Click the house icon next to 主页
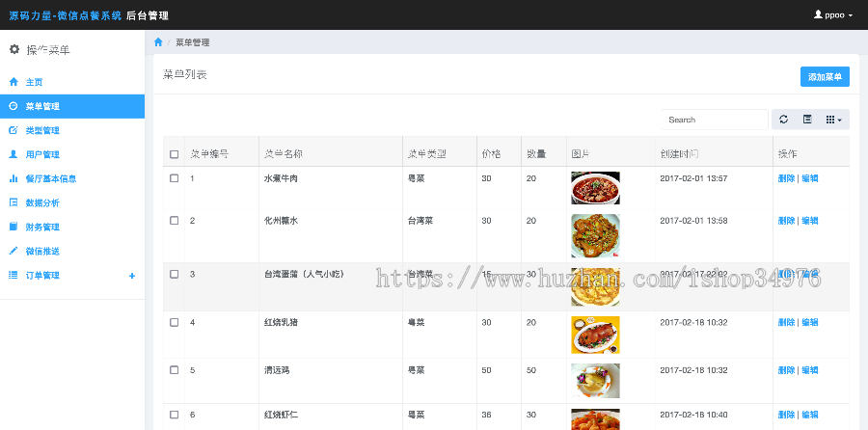868x430 pixels. click(14, 82)
